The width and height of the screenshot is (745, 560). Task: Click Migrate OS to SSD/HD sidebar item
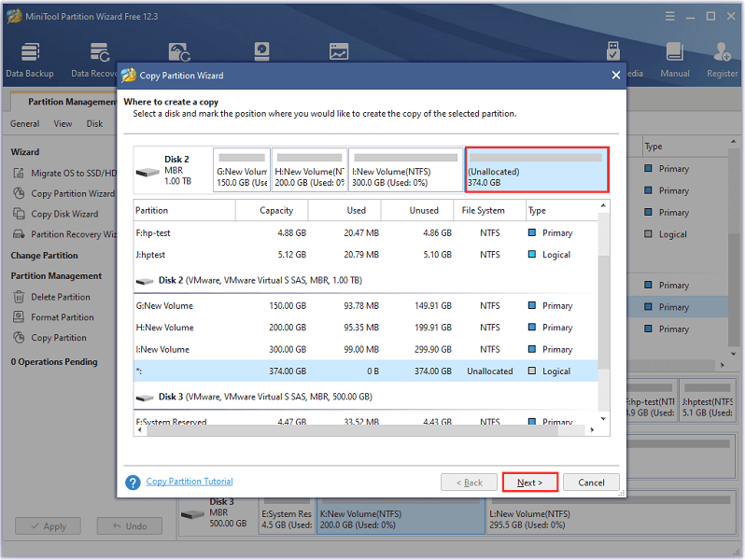click(64, 173)
